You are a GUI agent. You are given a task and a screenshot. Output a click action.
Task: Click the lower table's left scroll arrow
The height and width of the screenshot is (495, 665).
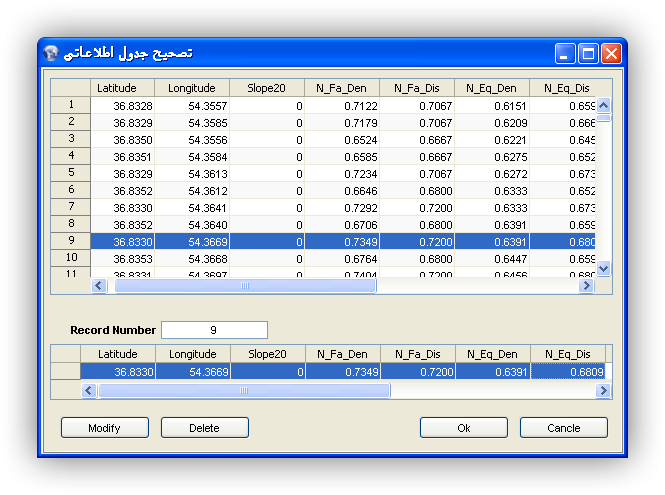[88, 391]
